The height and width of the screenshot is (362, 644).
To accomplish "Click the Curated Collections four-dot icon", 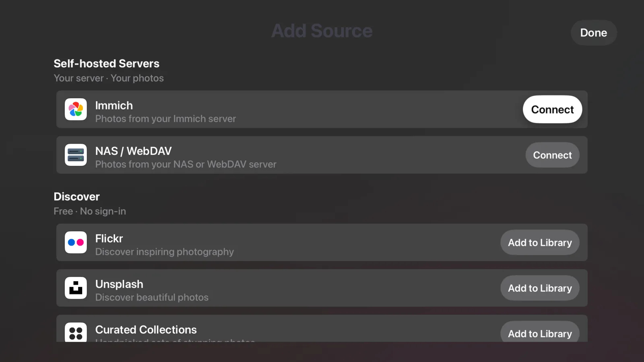I will tap(76, 332).
